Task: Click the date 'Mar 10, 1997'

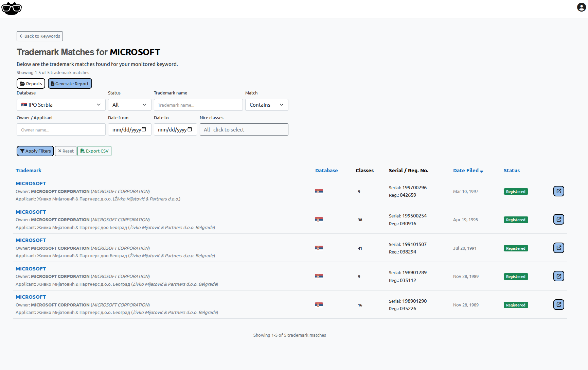Action: [466, 192]
